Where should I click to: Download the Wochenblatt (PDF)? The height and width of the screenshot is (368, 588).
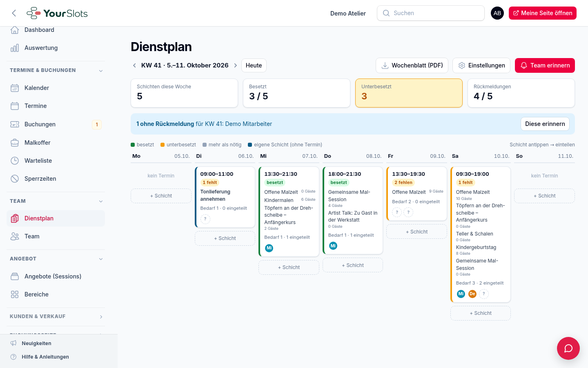(x=412, y=65)
